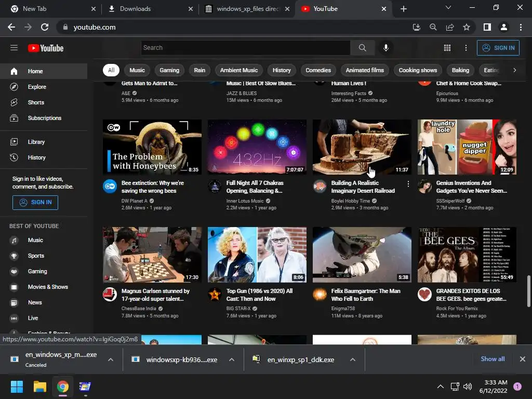Screen dimensions: 532x399
Task: Bookmark this page with the star icon
Action: click(x=467, y=27)
